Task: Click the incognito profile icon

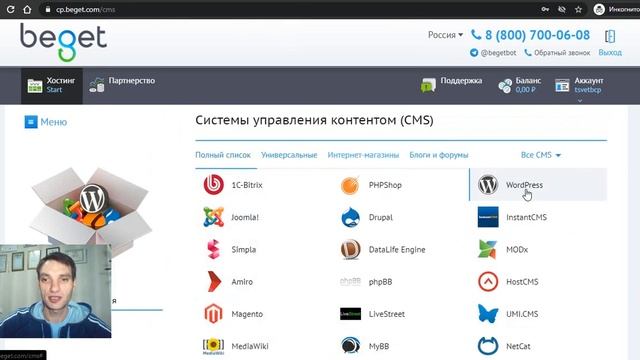Action: (x=599, y=9)
